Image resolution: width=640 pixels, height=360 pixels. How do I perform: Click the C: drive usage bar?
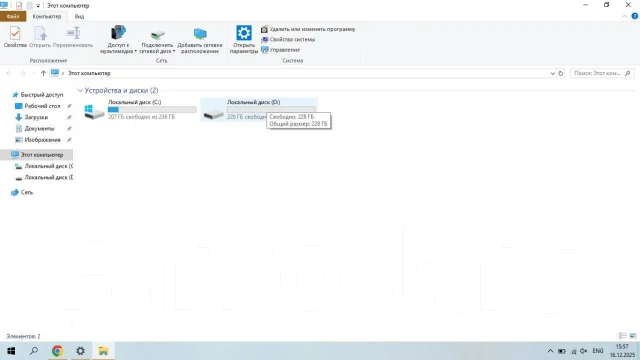pyautogui.click(x=152, y=109)
